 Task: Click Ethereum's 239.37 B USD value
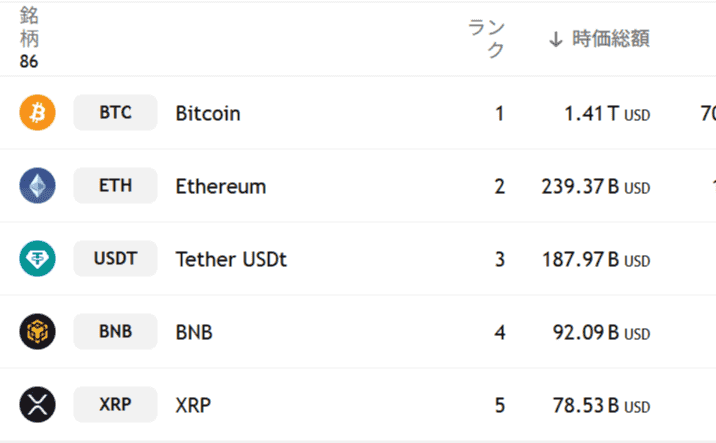coord(596,187)
